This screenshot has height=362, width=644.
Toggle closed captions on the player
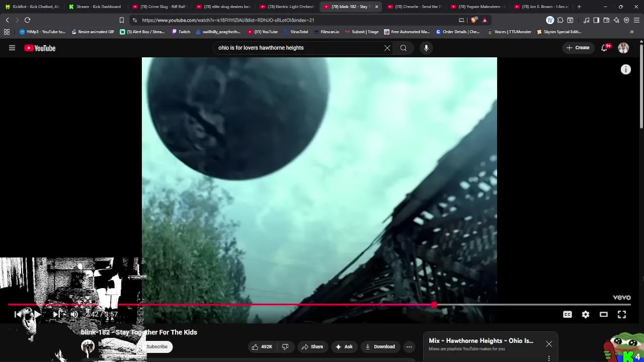point(568,314)
